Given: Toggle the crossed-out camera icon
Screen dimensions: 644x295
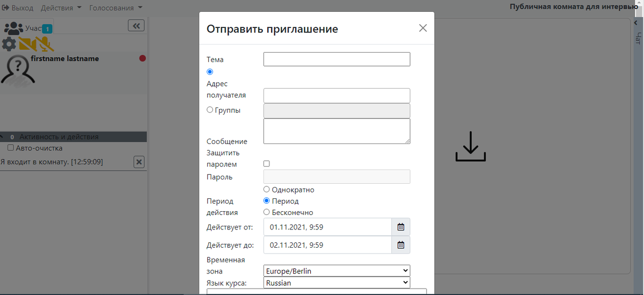Looking at the screenshot, I should [x=26, y=44].
